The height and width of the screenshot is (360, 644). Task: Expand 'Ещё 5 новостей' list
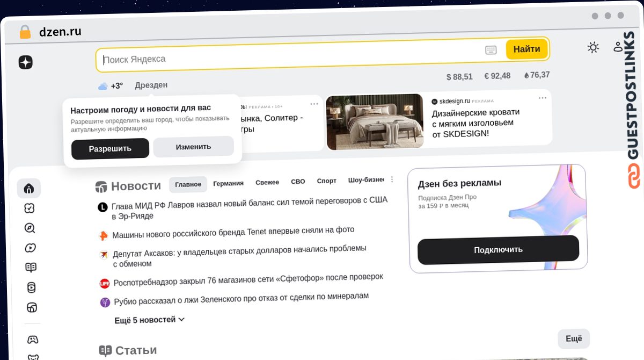coord(150,320)
